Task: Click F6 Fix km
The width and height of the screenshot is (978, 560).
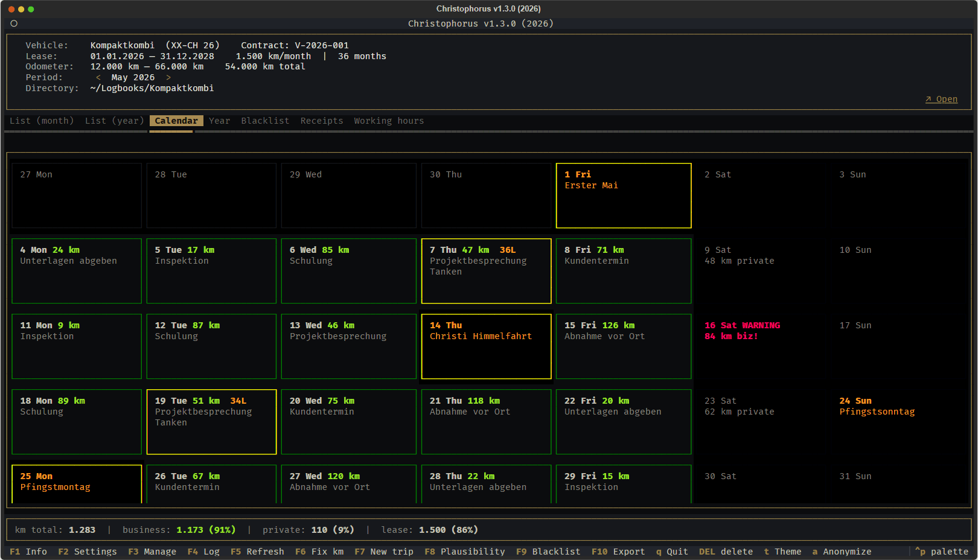Action: pyautogui.click(x=319, y=552)
